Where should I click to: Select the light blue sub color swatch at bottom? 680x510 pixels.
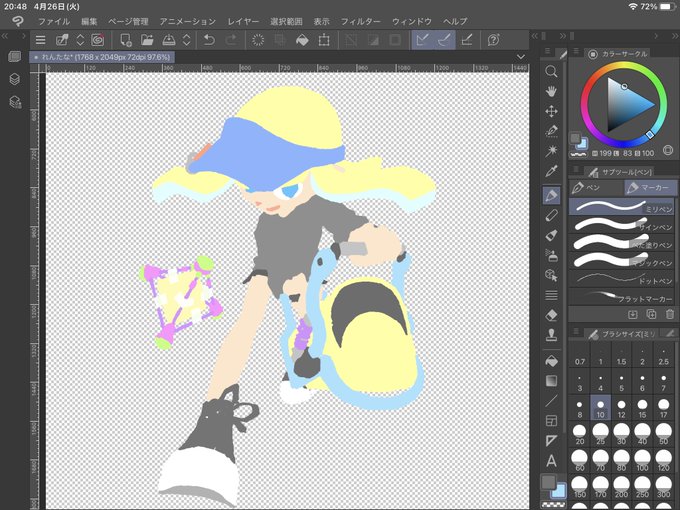tap(559, 490)
